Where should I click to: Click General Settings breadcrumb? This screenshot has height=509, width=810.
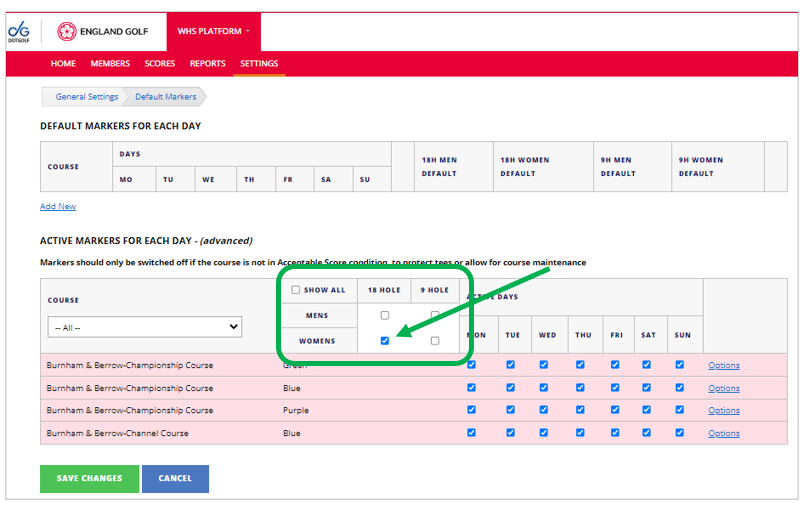point(86,97)
